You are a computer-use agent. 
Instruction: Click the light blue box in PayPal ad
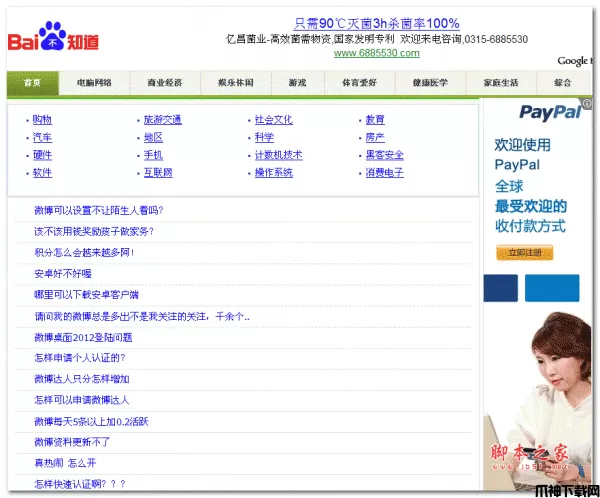tap(552, 288)
